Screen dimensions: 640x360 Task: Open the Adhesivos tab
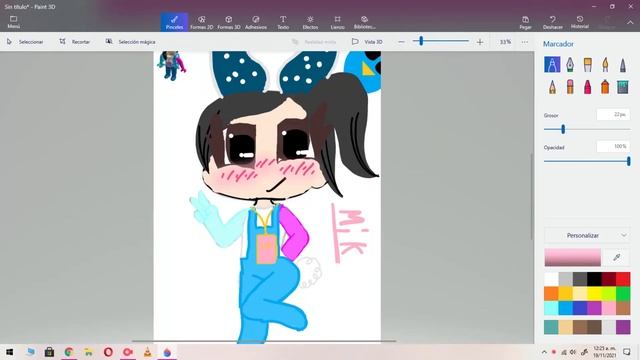pyautogui.click(x=256, y=22)
